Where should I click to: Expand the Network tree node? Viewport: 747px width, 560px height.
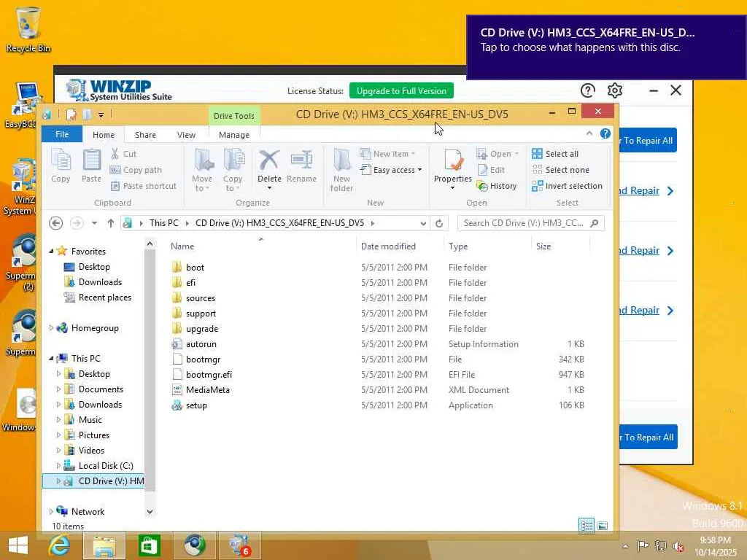[x=51, y=511]
